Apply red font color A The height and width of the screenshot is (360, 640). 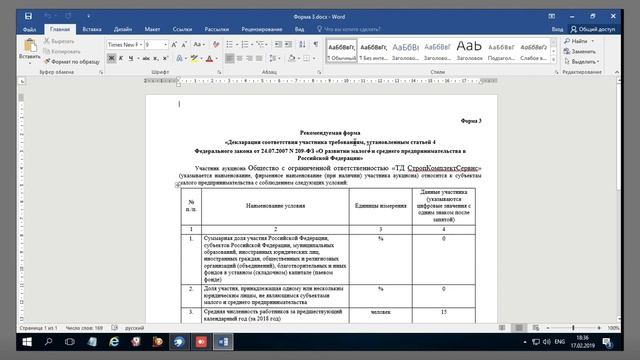(209, 59)
